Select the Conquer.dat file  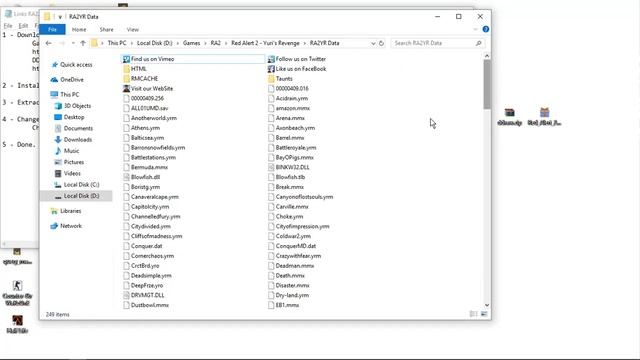pyautogui.click(x=143, y=246)
